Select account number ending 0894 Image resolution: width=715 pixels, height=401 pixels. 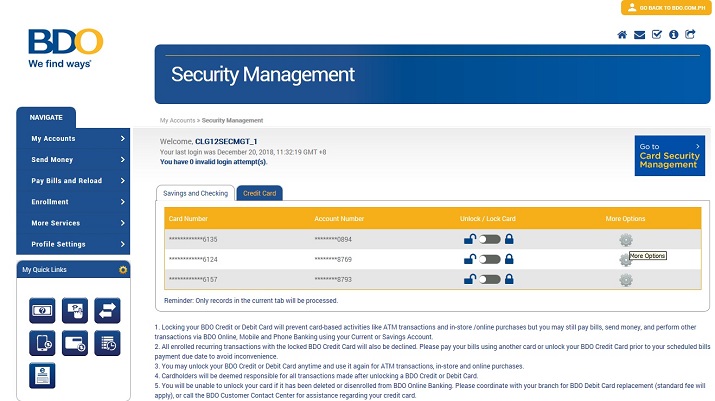[x=333, y=239]
